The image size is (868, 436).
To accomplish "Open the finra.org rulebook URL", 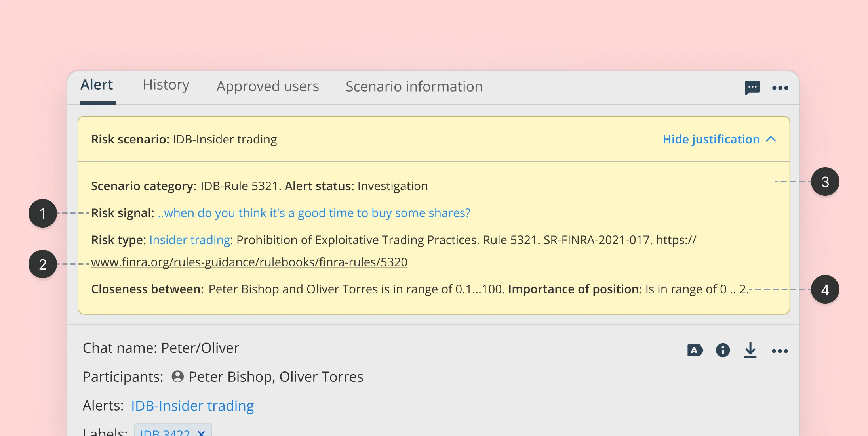I will point(249,262).
